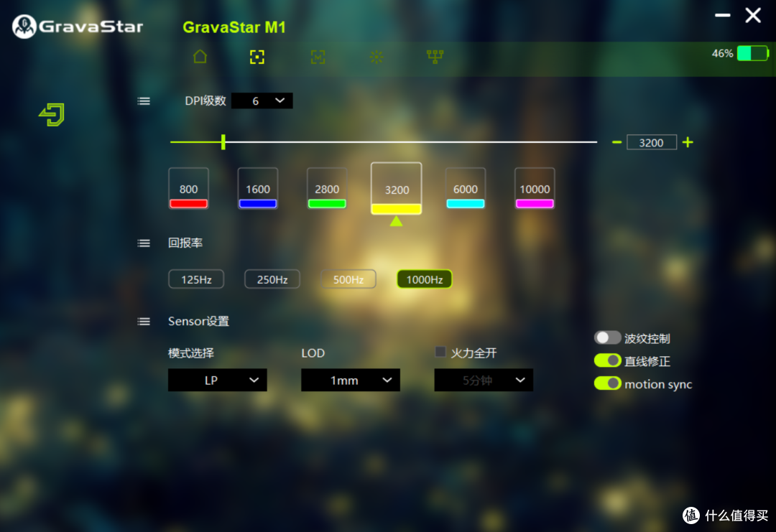Select the 3200 DPI level
Image resolution: width=776 pixels, height=532 pixels.
tap(397, 188)
